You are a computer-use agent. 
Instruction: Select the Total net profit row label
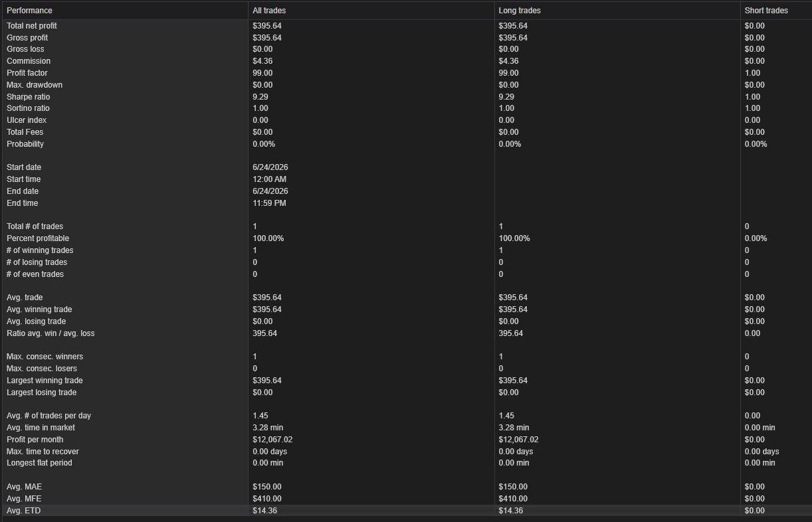(x=32, y=26)
